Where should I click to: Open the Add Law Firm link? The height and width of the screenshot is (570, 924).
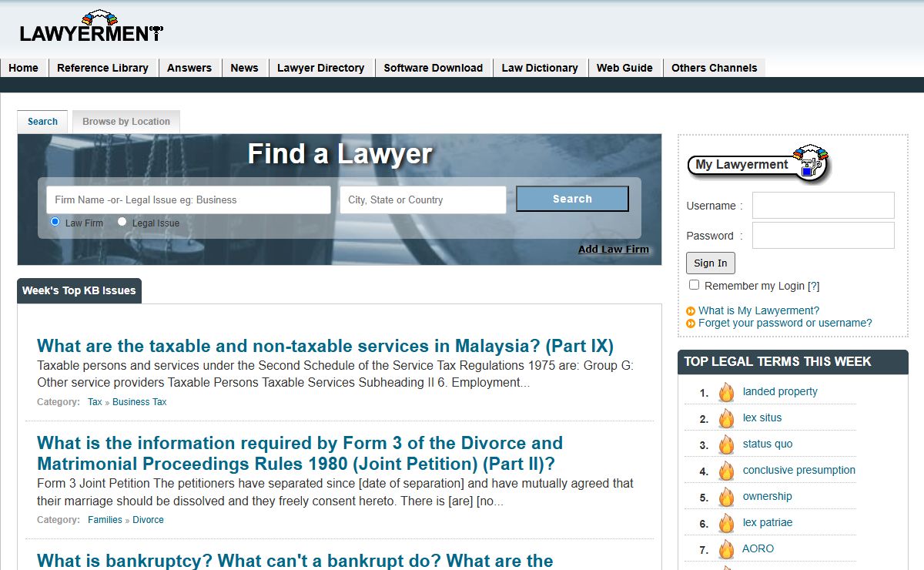[614, 249]
